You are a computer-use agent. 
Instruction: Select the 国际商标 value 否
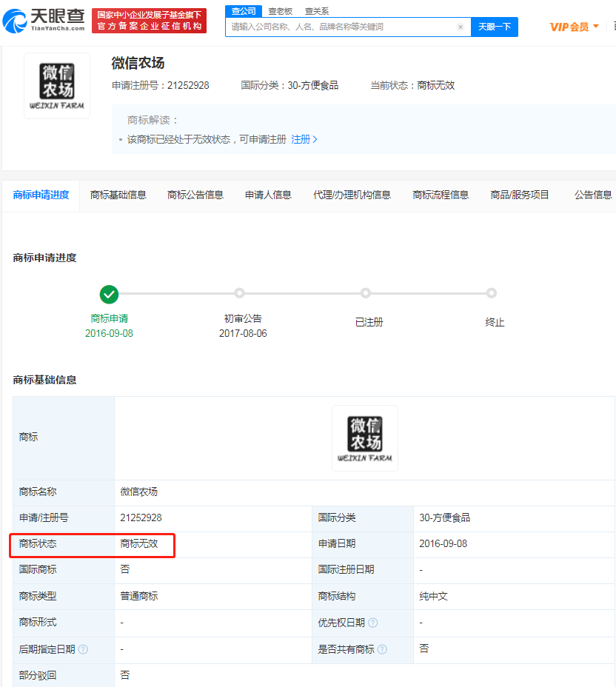125,569
